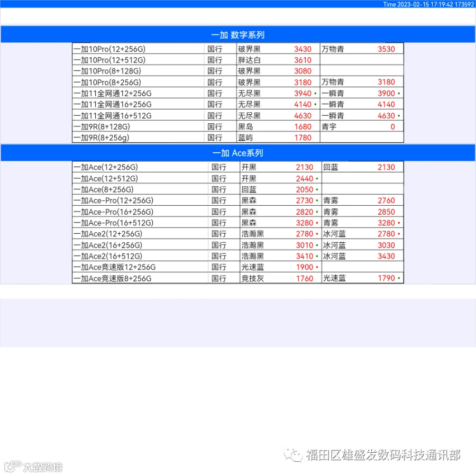This screenshot has height=476, width=476.
Task: Click price 3410 for 浩瀚黑
Action: (x=305, y=256)
